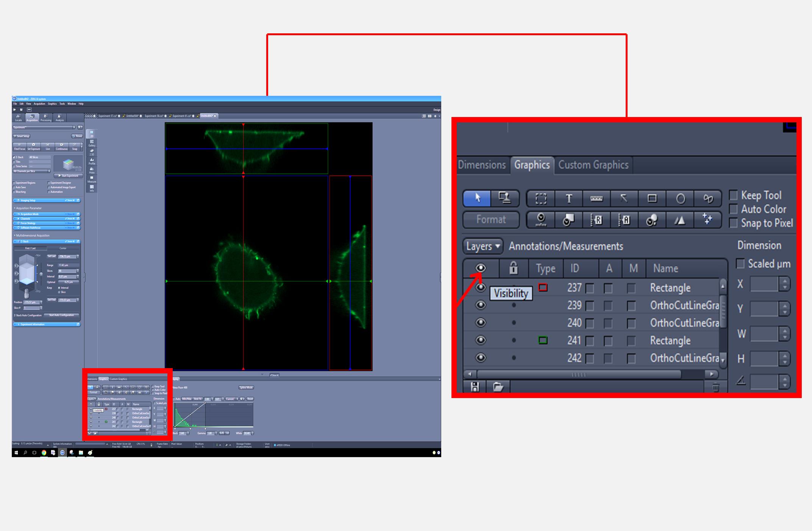Pick the dashed marquee selection tool in enlarged inset
Viewport: 812px width, 531px height.
coord(541,198)
